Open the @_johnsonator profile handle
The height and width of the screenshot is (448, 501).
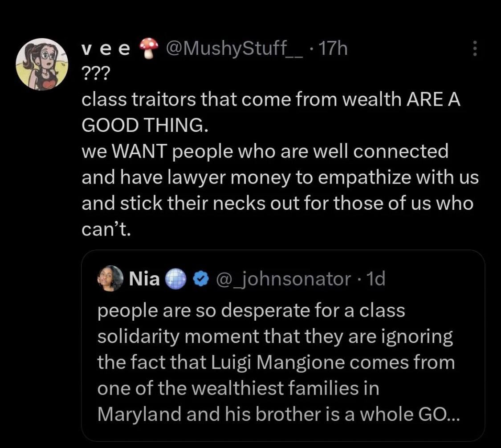click(x=283, y=279)
